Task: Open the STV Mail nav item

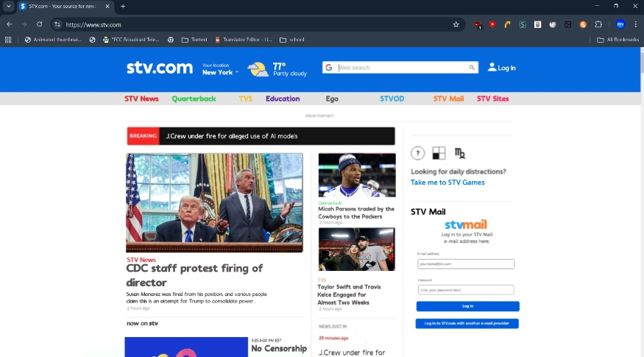Action: coord(448,99)
